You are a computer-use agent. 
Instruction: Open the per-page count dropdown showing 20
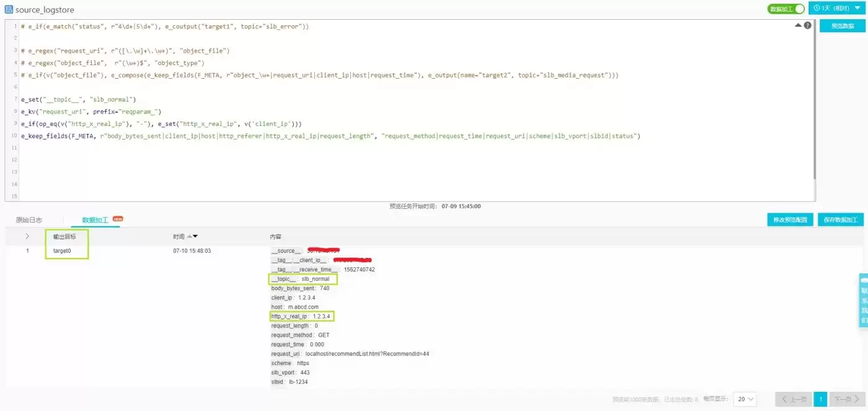745,399
